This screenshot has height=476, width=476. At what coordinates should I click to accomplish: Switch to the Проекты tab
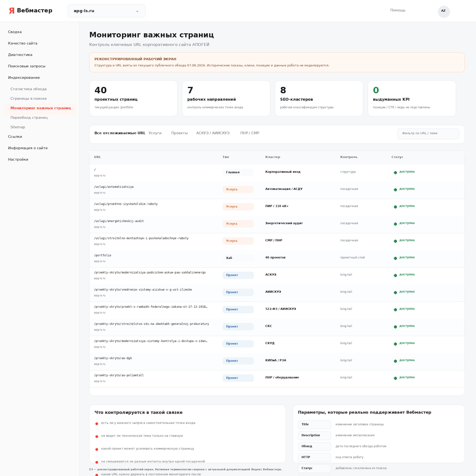point(180,133)
